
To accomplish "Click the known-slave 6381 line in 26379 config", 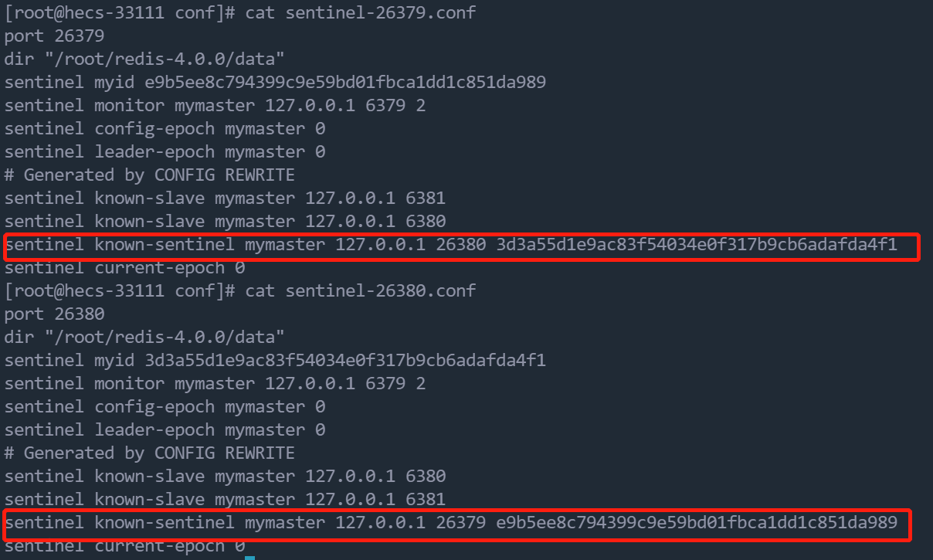I will click(x=225, y=198).
